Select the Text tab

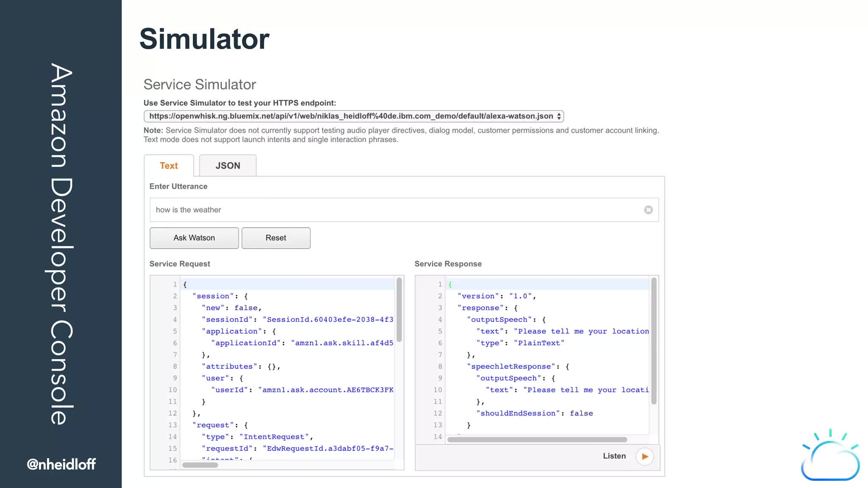(169, 166)
